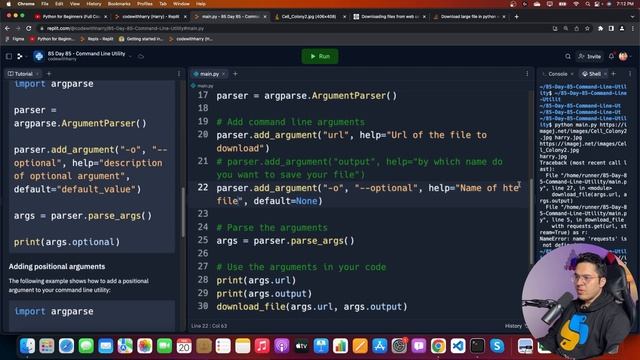Image resolution: width=640 pixels, height=360 pixels.
Task: Open Chrome extensions puzzle icon
Action: point(600,28)
